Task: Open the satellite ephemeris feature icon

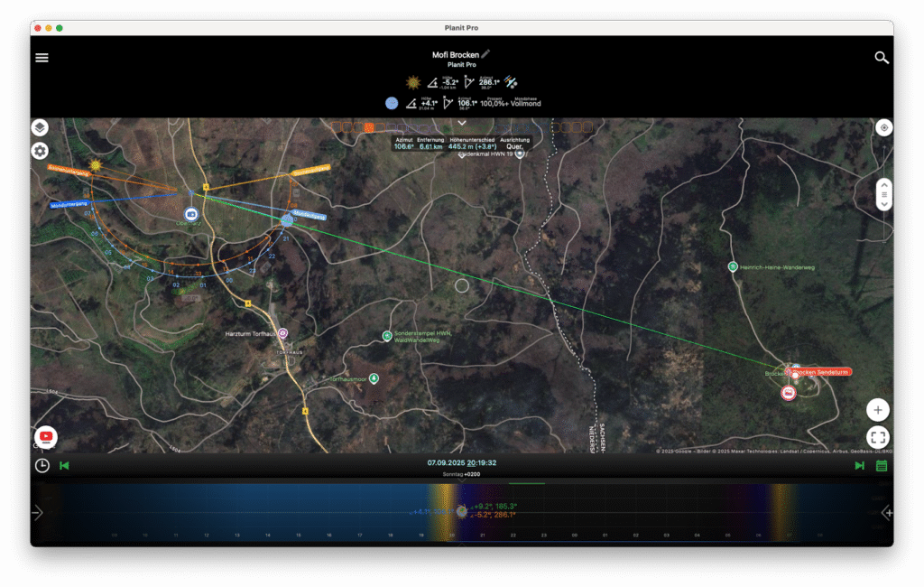Action: 511,82
